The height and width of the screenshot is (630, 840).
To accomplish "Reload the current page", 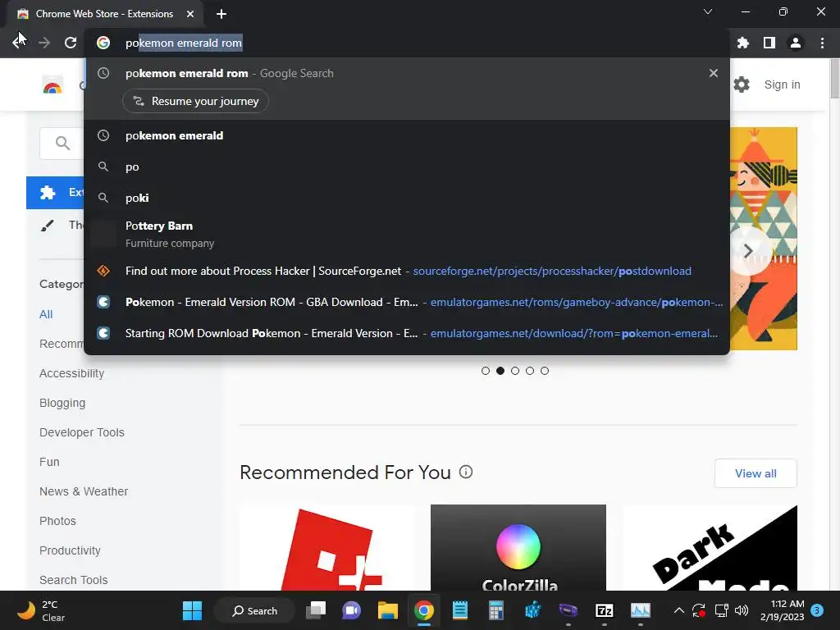I will pos(71,43).
